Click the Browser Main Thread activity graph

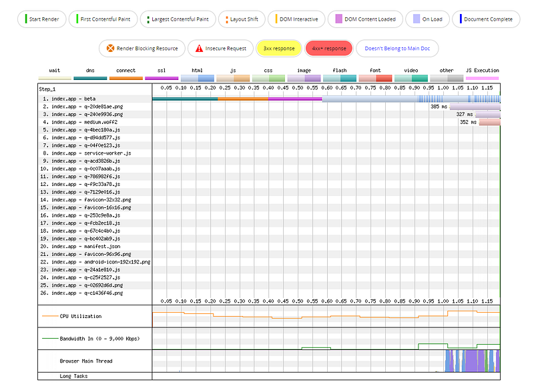326,361
